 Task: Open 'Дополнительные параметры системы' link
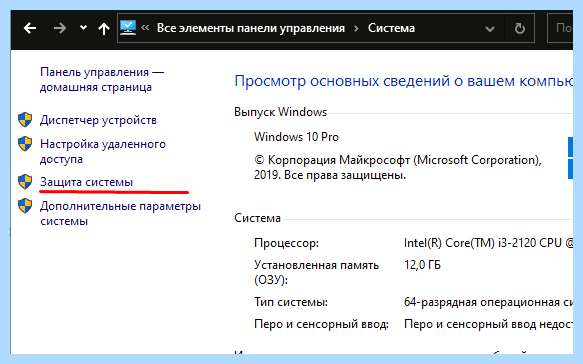coord(120,213)
